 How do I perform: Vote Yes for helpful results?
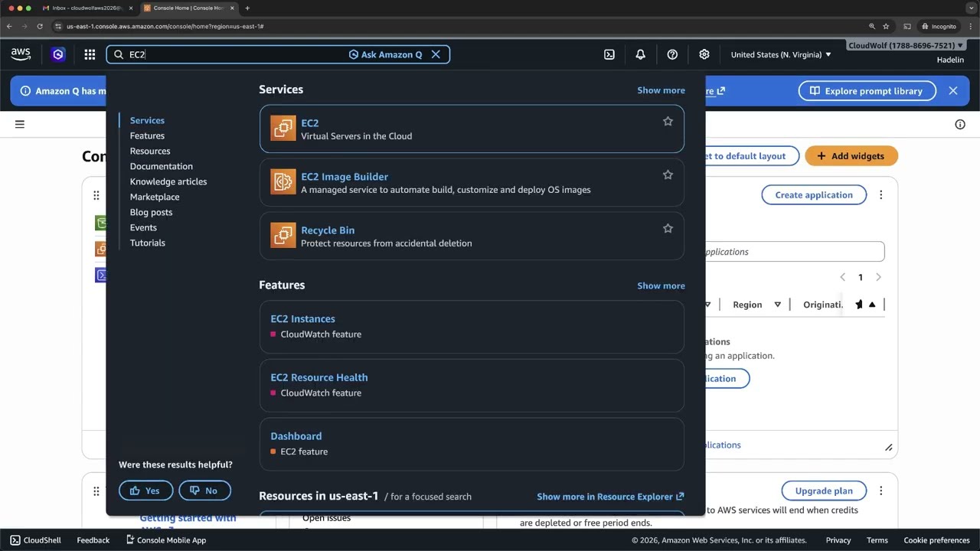(x=145, y=491)
